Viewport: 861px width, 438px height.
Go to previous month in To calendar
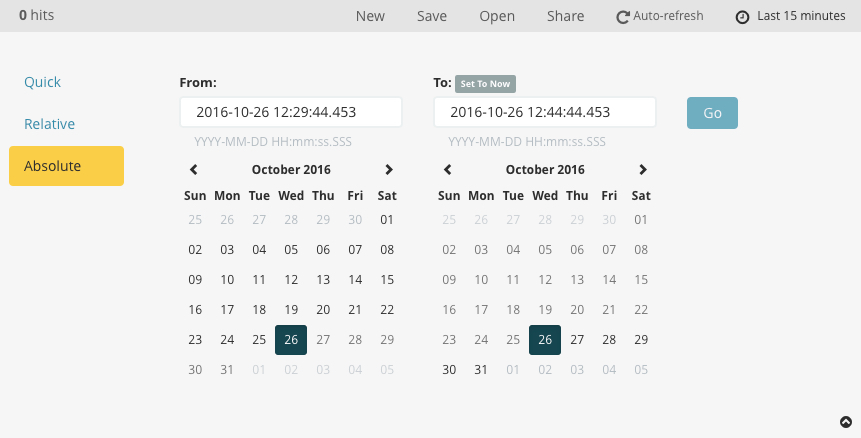pos(448,170)
